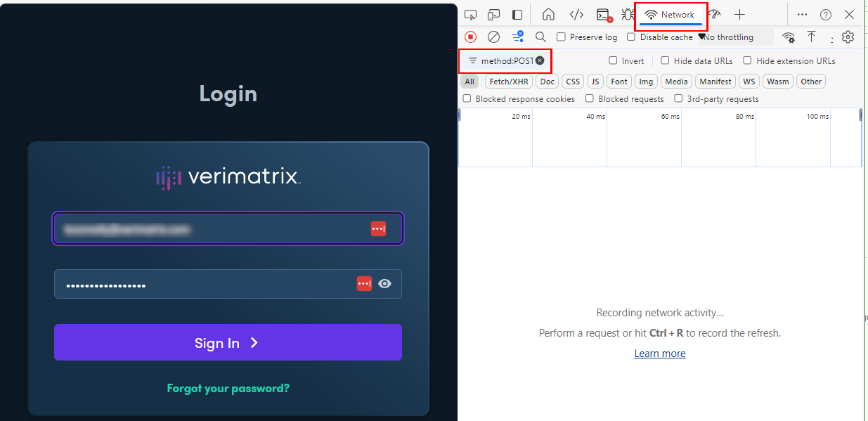Add another tool with the plus icon

click(x=739, y=15)
